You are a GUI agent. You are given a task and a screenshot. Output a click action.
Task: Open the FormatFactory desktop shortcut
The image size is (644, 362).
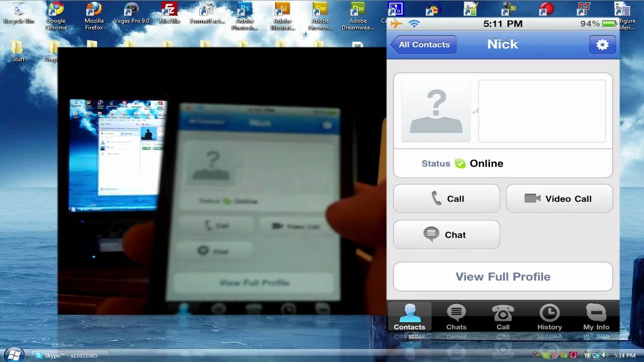pyautogui.click(x=207, y=14)
